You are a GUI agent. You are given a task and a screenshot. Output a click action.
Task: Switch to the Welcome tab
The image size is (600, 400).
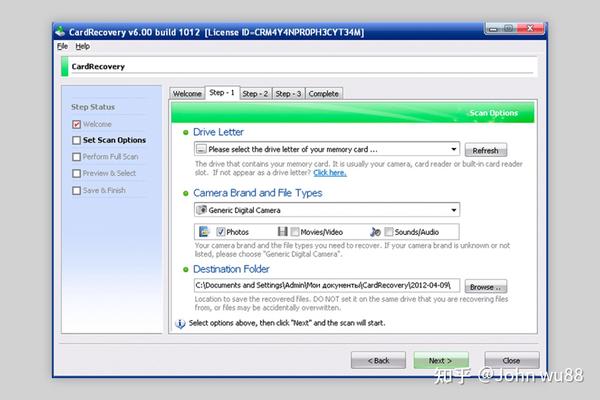(187, 94)
